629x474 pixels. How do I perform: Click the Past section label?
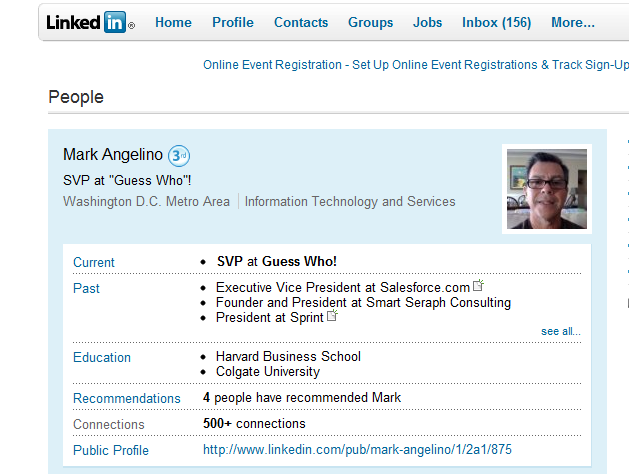[86, 288]
